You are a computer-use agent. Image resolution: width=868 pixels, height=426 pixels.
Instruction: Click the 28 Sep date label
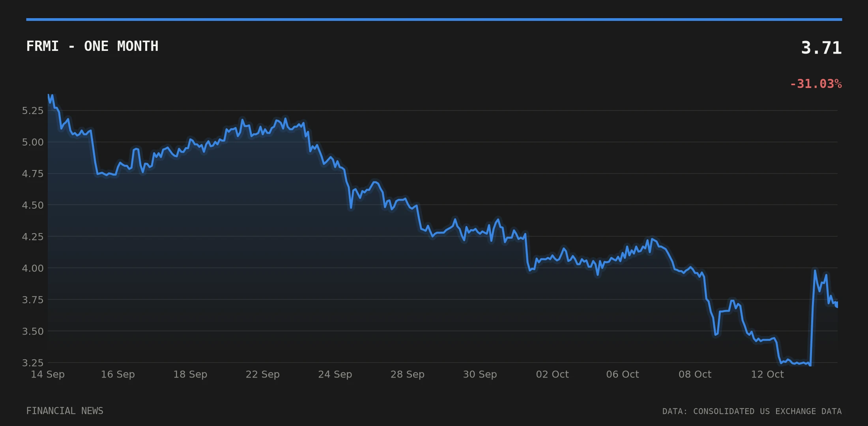(408, 374)
